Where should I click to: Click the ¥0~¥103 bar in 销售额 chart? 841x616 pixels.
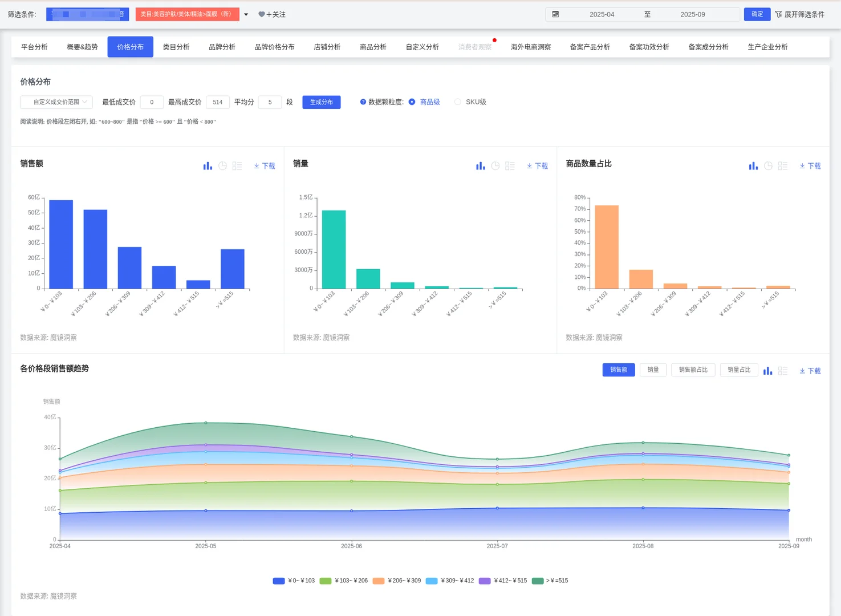tap(61, 244)
